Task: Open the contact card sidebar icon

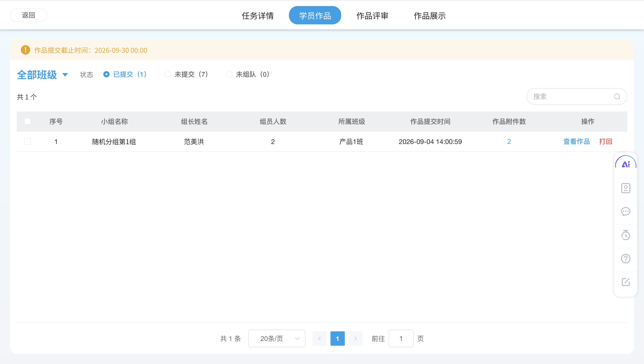Action: [625, 188]
